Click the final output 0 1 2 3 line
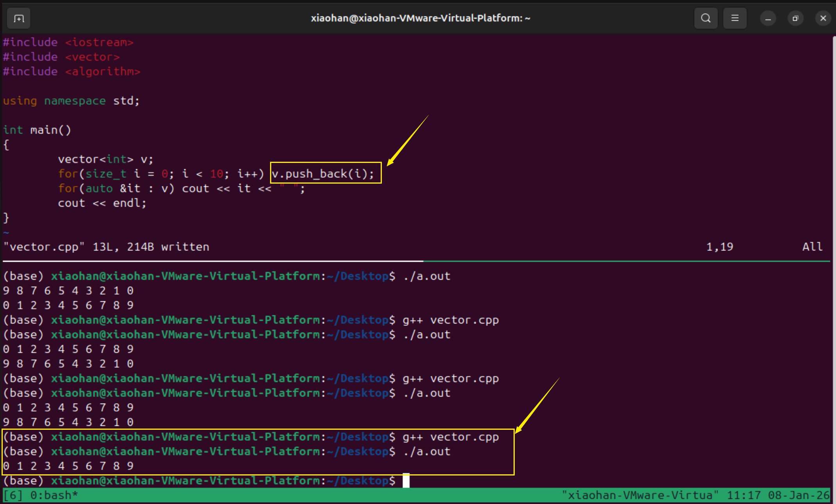This screenshot has height=504, width=836. click(x=68, y=466)
